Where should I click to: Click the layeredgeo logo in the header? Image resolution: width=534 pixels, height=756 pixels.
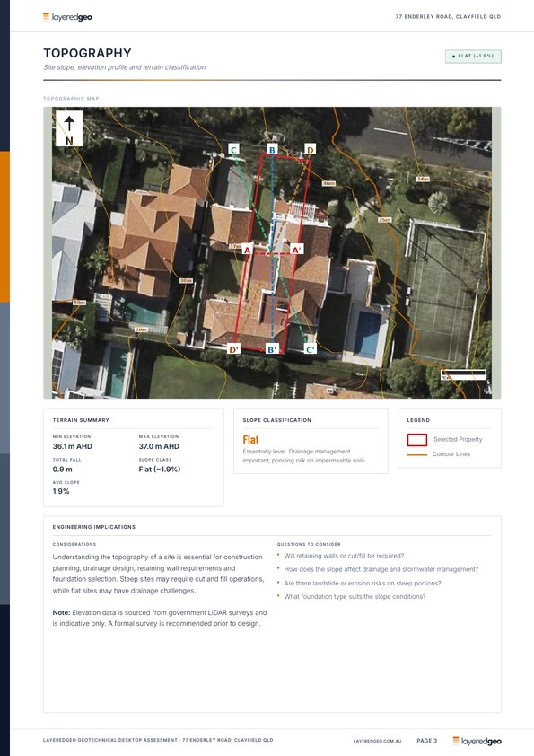point(67,17)
